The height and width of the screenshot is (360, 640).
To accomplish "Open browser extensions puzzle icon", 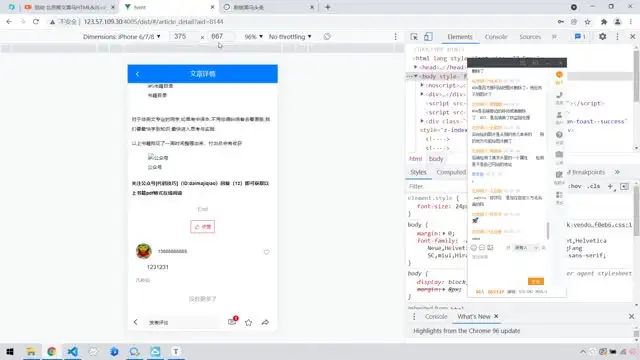I will pos(604,22).
